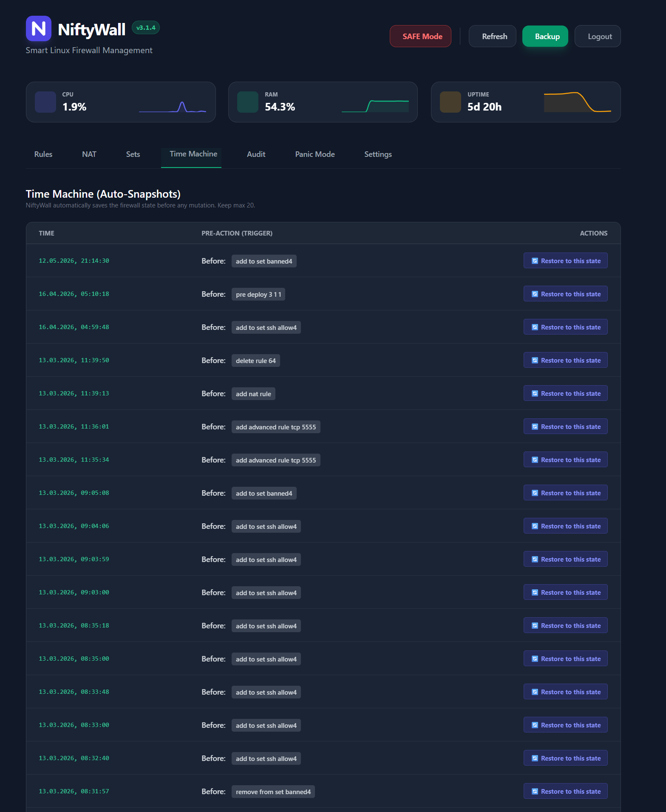Click the 'delete rule 64' trigger tag

256,361
